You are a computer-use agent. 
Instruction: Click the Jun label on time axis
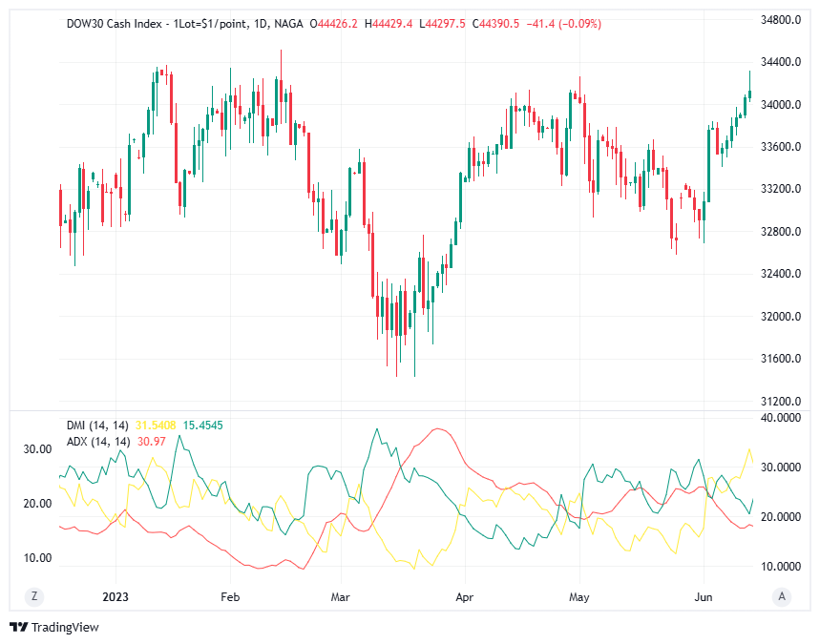pos(704,596)
